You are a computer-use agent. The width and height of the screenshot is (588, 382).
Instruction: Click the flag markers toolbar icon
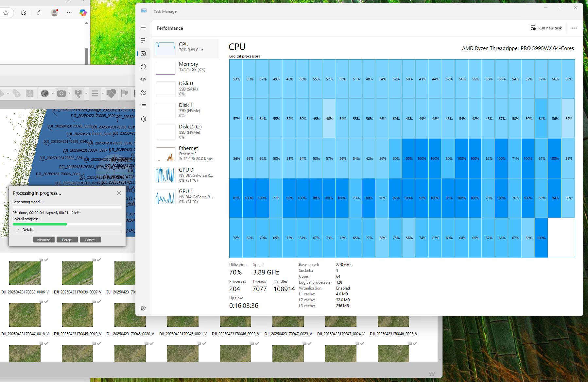(125, 94)
